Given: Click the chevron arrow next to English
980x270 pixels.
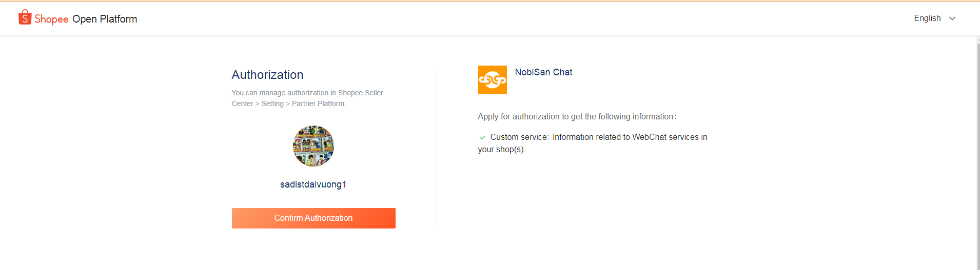Looking at the screenshot, I should tap(952, 18).
